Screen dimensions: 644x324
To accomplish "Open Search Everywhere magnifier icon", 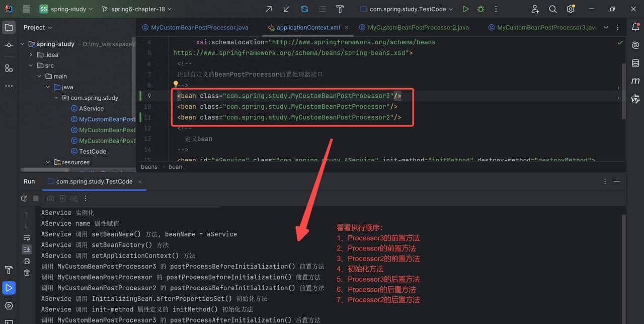I will 553,9.
